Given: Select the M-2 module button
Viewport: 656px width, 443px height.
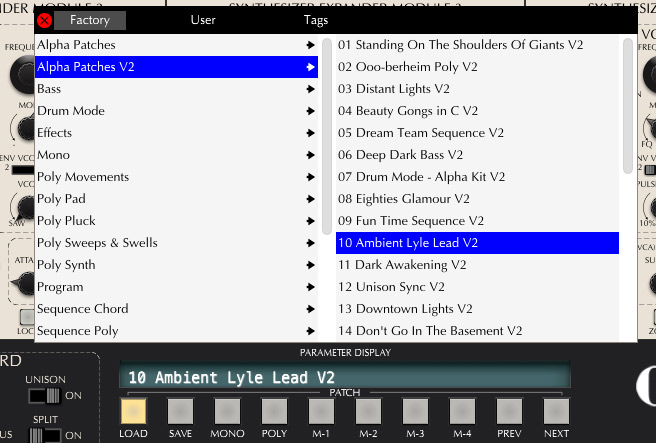Looking at the screenshot, I should (x=369, y=411).
